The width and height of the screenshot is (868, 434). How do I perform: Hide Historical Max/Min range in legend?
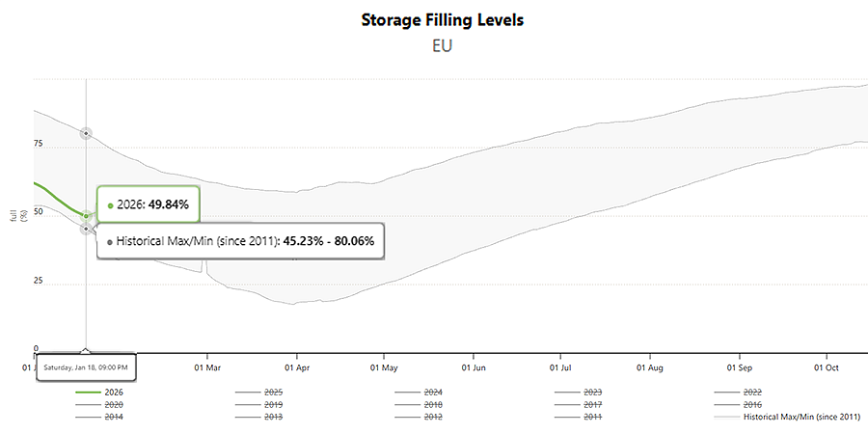click(x=800, y=417)
